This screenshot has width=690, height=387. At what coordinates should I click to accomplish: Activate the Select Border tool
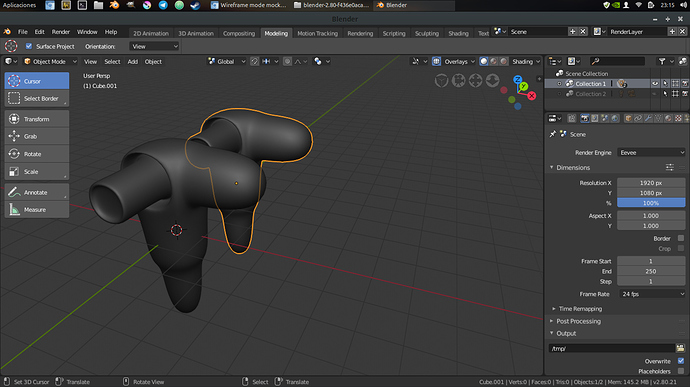(x=37, y=98)
